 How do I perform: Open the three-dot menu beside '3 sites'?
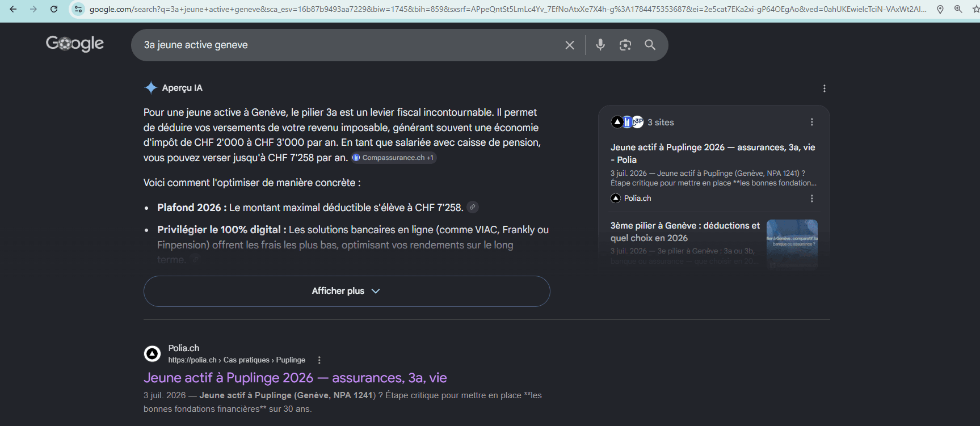[x=812, y=122]
